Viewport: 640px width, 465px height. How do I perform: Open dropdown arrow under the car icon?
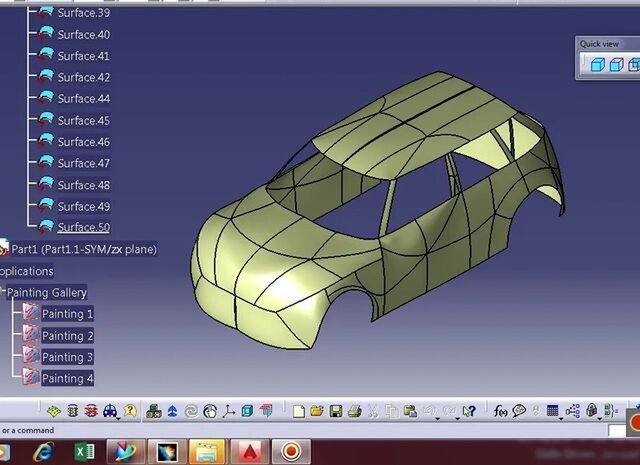[x=118, y=419]
